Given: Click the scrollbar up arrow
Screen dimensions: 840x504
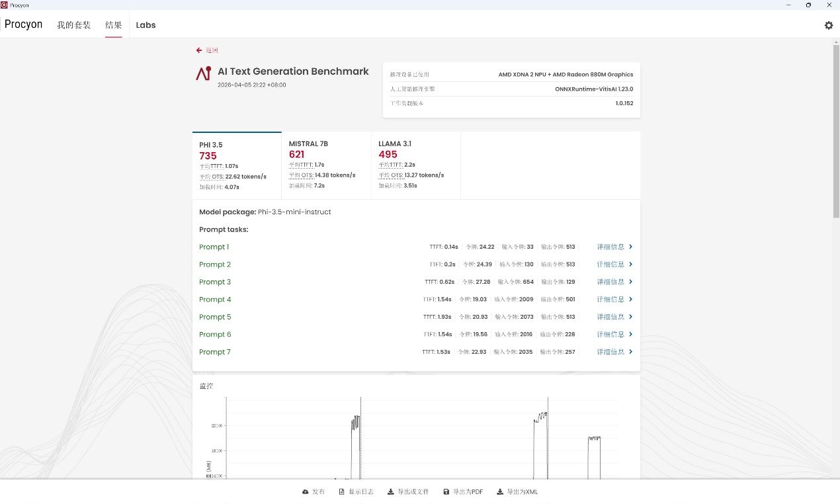Looking at the screenshot, I should [x=836, y=41].
